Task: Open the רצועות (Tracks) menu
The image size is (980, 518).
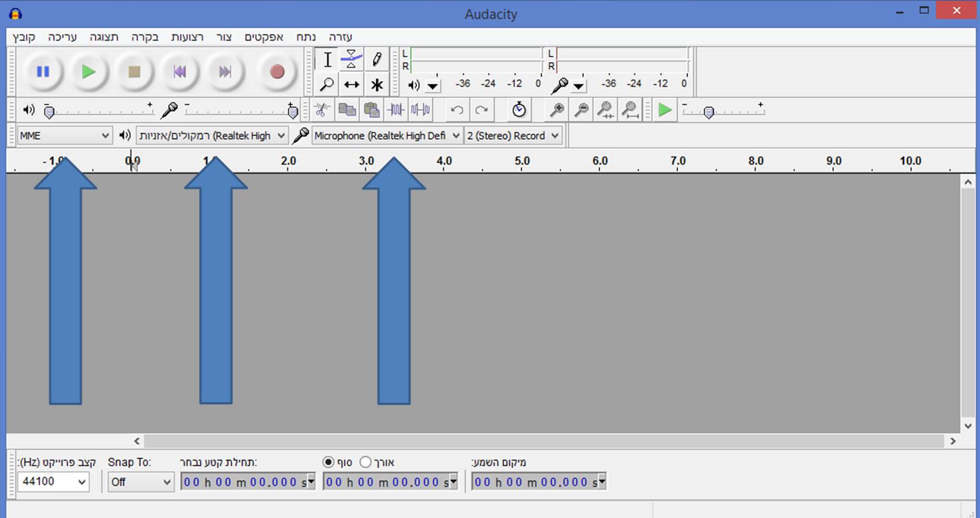Action: click(187, 37)
